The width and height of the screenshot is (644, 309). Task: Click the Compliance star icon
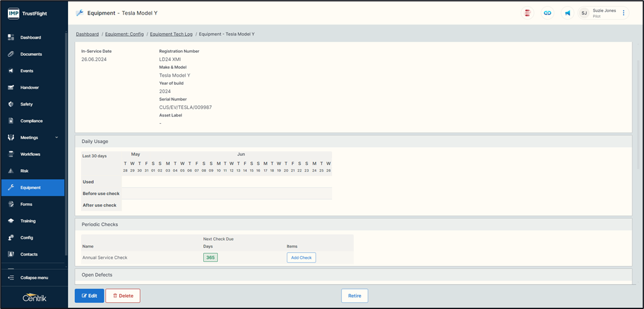[x=11, y=121]
